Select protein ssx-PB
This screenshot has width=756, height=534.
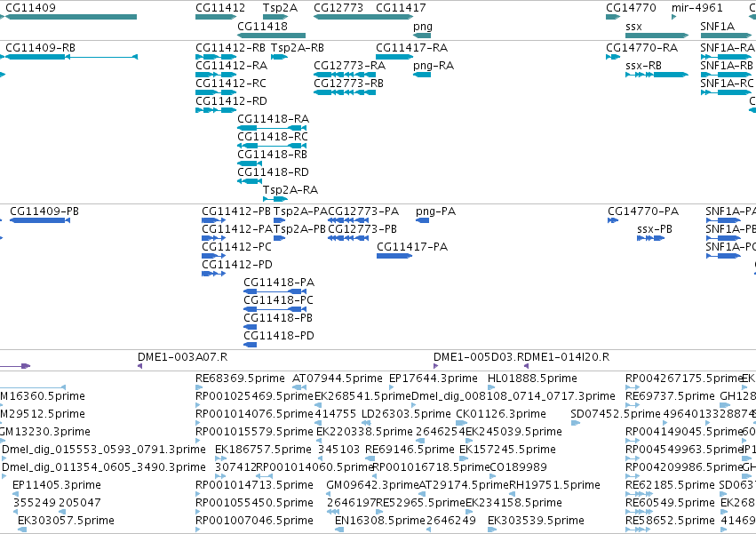(655, 229)
